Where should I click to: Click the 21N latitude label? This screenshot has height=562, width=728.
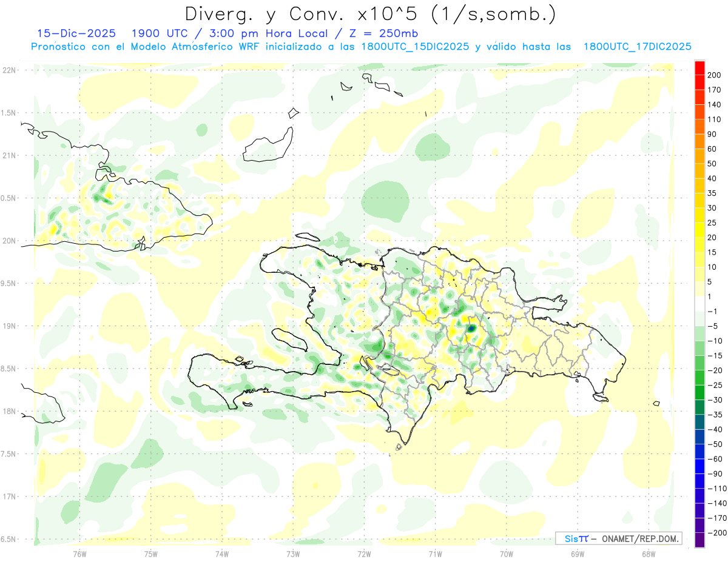point(9,155)
